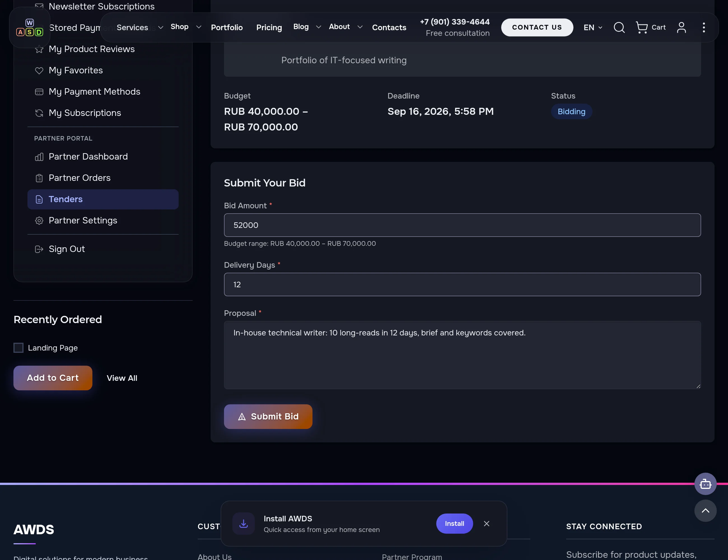Go to the Contacts menu item
Image resolution: width=728 pixels, height=560 pixels.
point(389,28)
